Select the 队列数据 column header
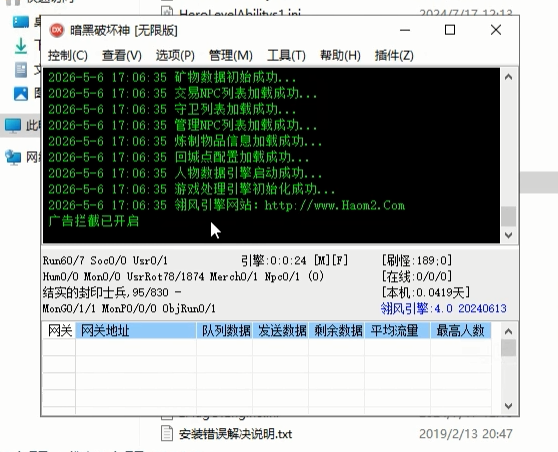This screenshot has width=558, height=452. pos(225,331)
